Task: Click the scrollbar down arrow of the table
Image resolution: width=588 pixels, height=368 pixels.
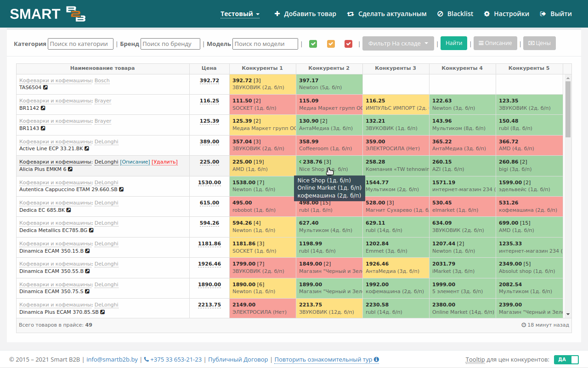Action: (x=568, y=314)
